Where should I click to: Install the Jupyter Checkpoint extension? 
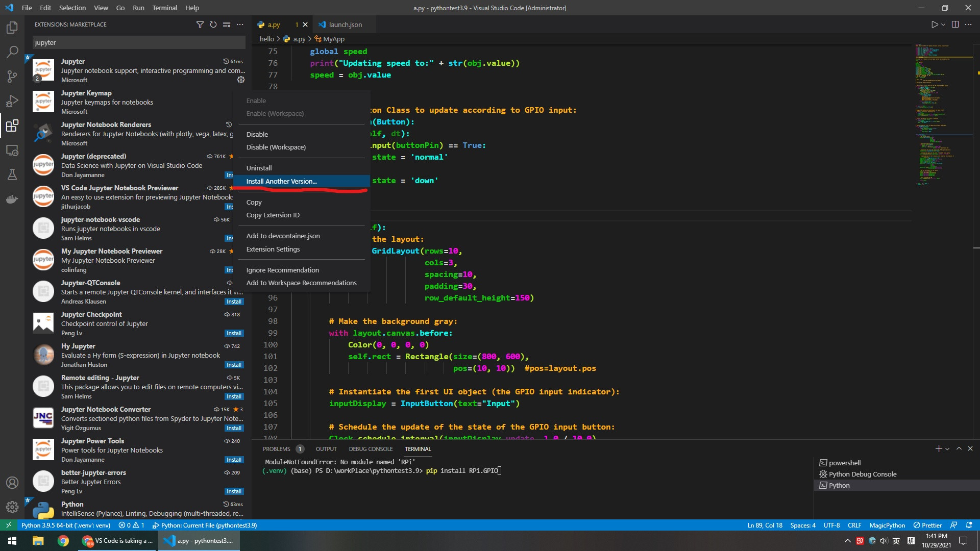[x=234, y=333]
